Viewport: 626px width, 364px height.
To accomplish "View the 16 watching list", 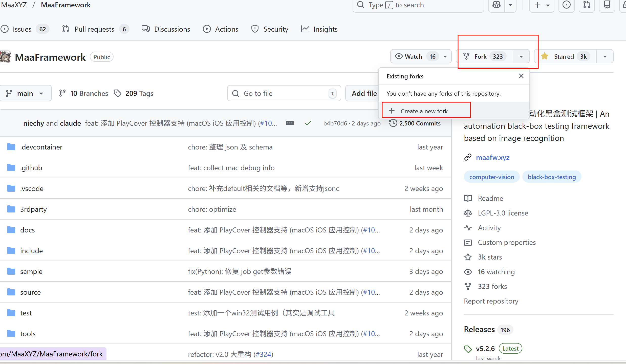I will (x=489, y=272).
